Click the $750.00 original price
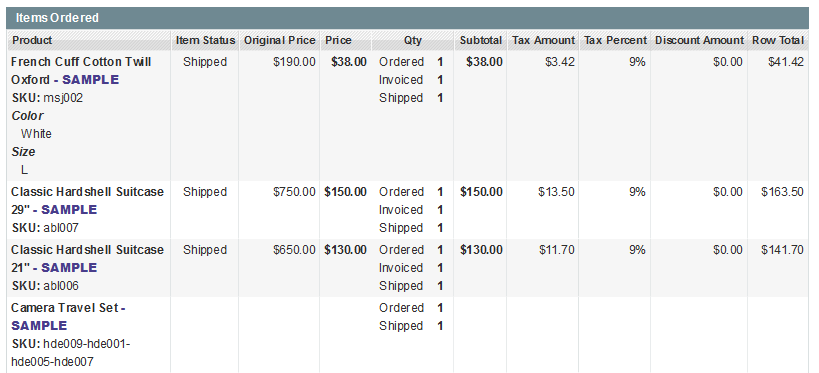Screen dimensions: 819x373 coord(294,192)
